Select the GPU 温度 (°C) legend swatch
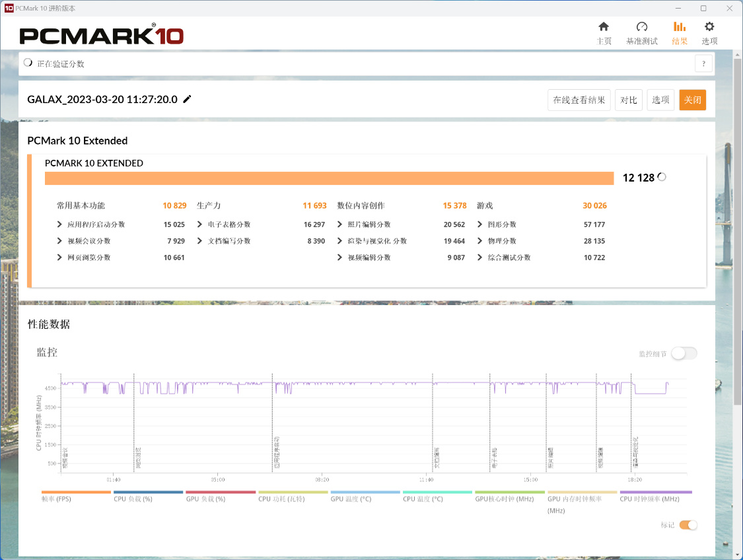The height and width of the screenshot is (560, 743). [x=365, y=492]
